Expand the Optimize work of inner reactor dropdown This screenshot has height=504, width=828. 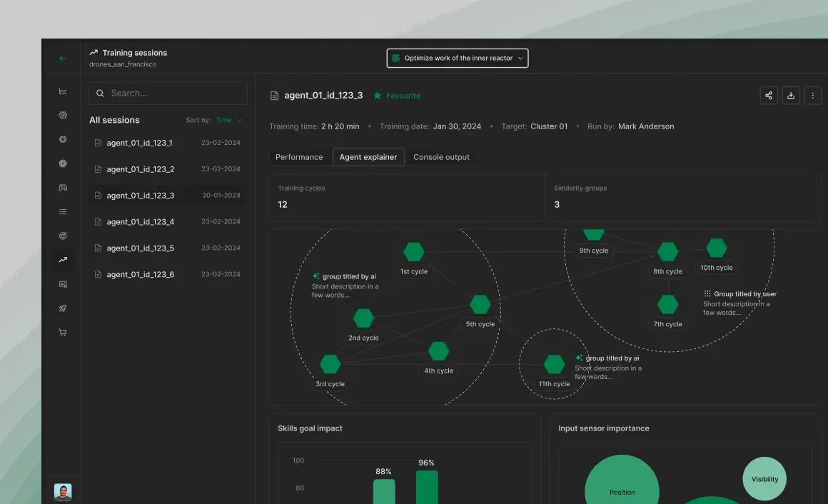tap(458, 58)
